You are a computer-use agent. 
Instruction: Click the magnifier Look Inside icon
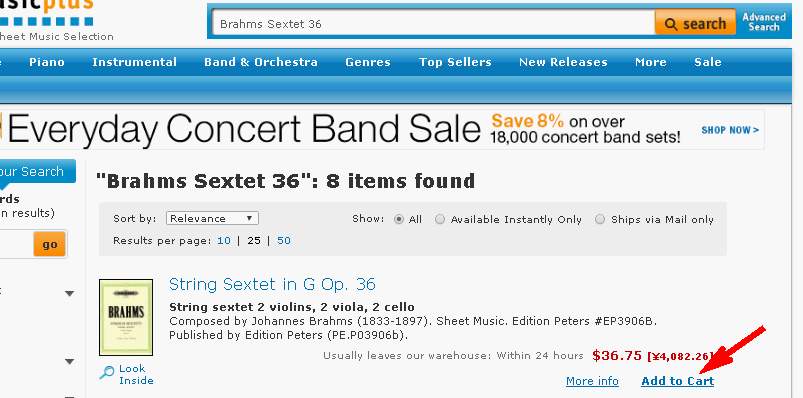tap(107, 372)
